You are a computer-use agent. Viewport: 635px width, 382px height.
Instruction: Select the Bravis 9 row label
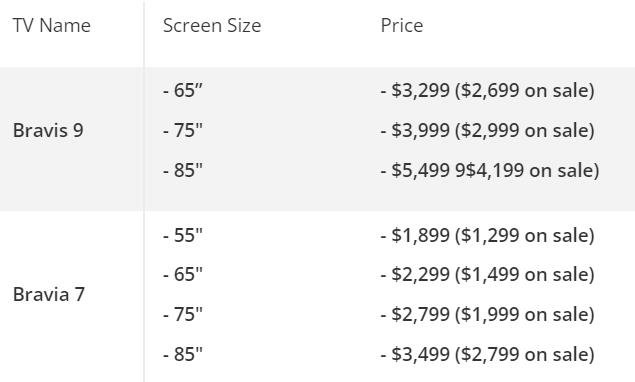(48, 130)
